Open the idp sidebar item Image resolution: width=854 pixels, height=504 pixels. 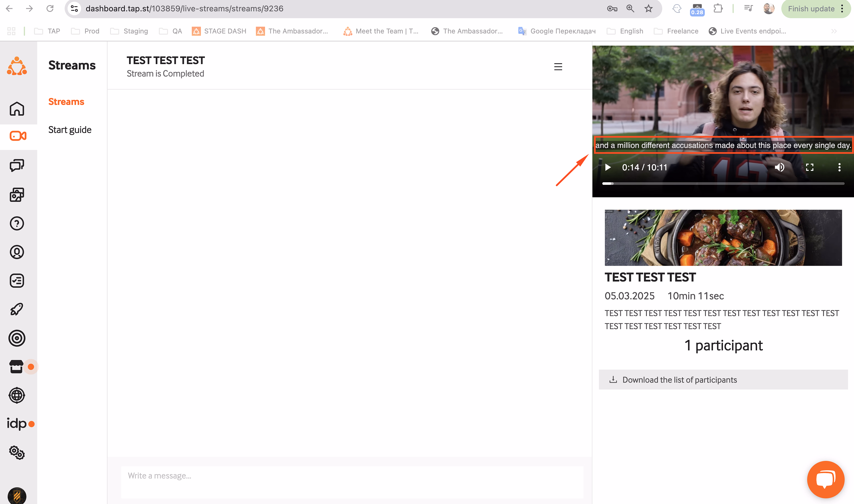(17, 423)
